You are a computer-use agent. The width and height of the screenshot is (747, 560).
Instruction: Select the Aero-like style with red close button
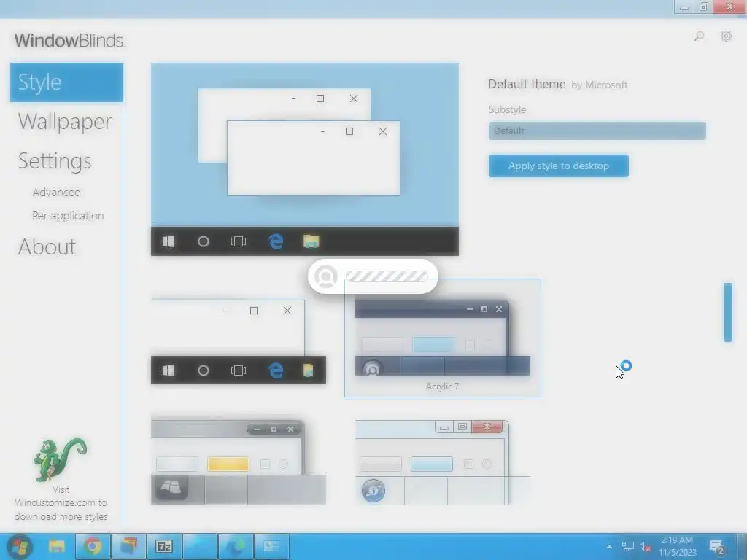click(443, 462)
